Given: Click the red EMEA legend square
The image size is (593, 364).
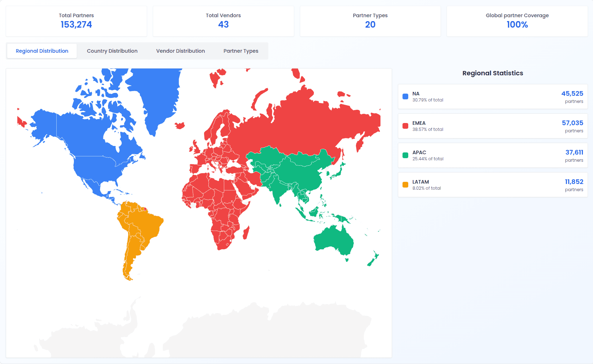Looking at the screenshot, I should click(x=405, y=126).
